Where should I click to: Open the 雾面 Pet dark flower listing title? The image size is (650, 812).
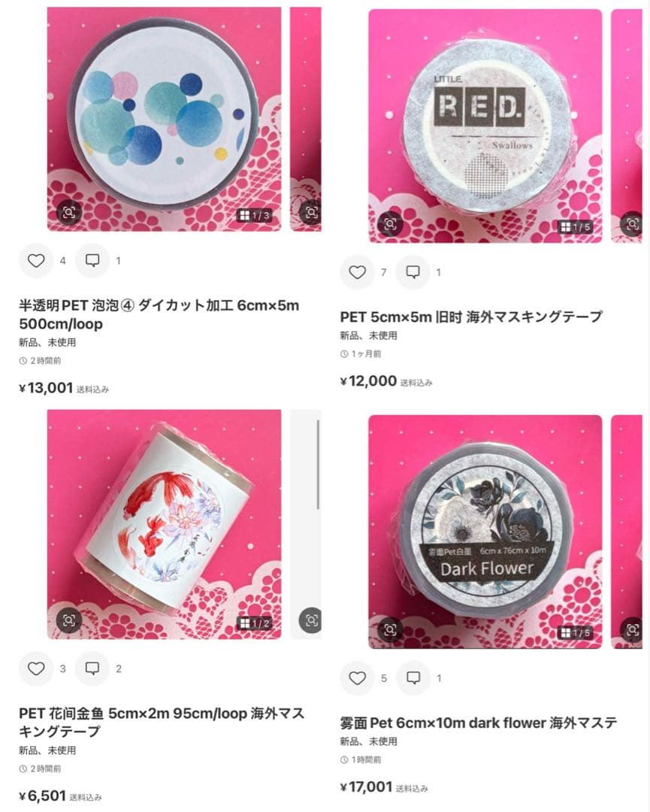coord(478,723)
